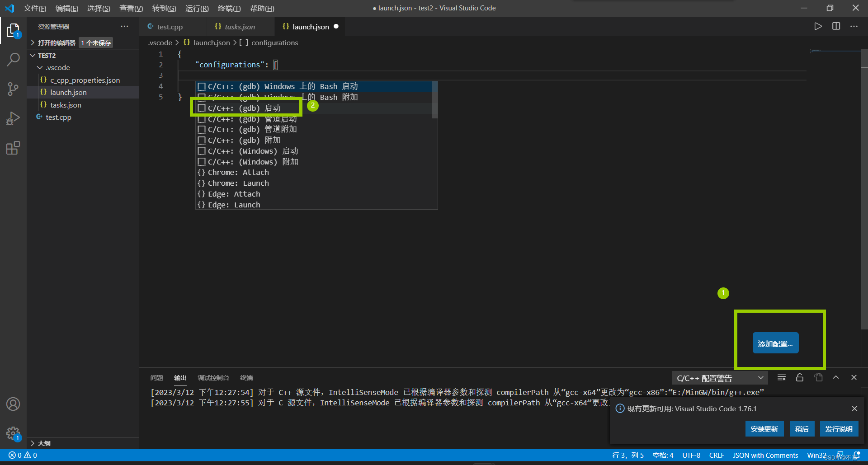Open output log in editor

click(818, 378)
